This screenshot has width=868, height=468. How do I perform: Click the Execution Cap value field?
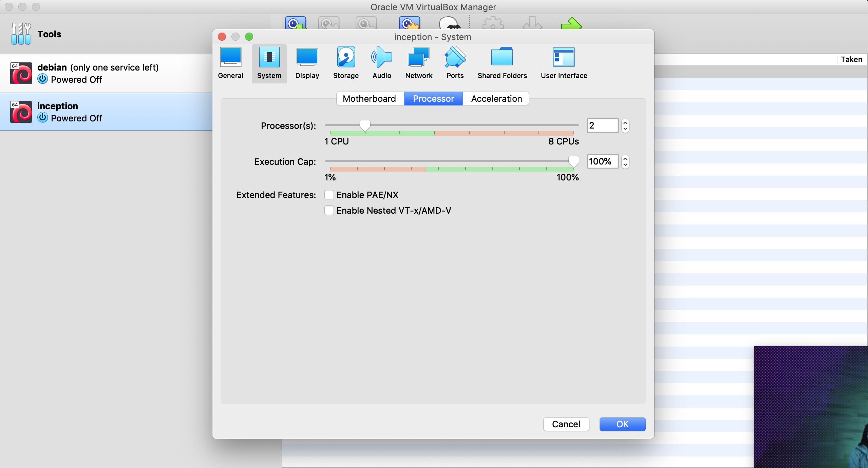602,161
